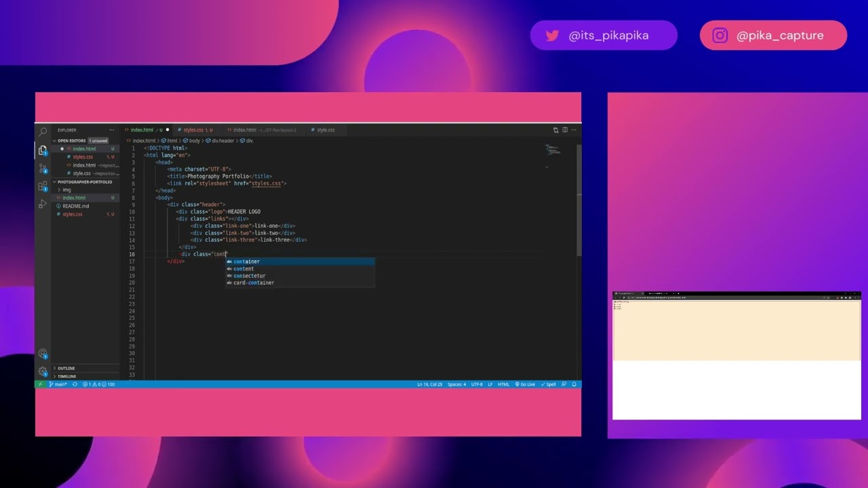Switch to the style.css tab
The width and height of the screenshot is (868, 488).
pyautogui.click(x=325, y=130)
